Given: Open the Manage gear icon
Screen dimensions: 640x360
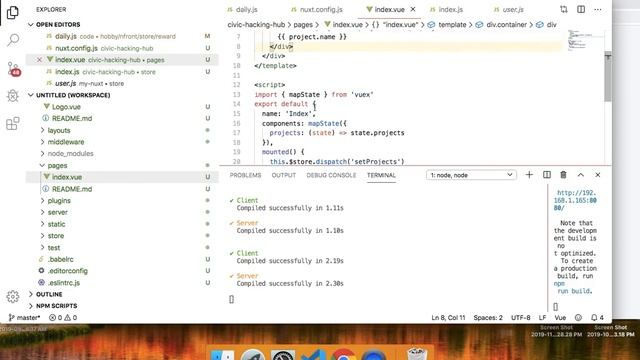Looking at the screenshot, I should (13, 297).
